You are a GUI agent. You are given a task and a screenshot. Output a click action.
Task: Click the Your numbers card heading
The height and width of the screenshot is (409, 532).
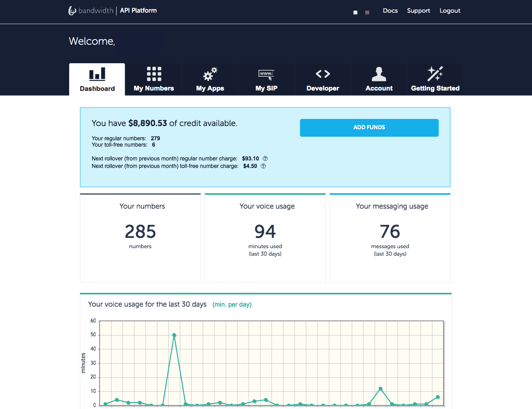point(142,206)
